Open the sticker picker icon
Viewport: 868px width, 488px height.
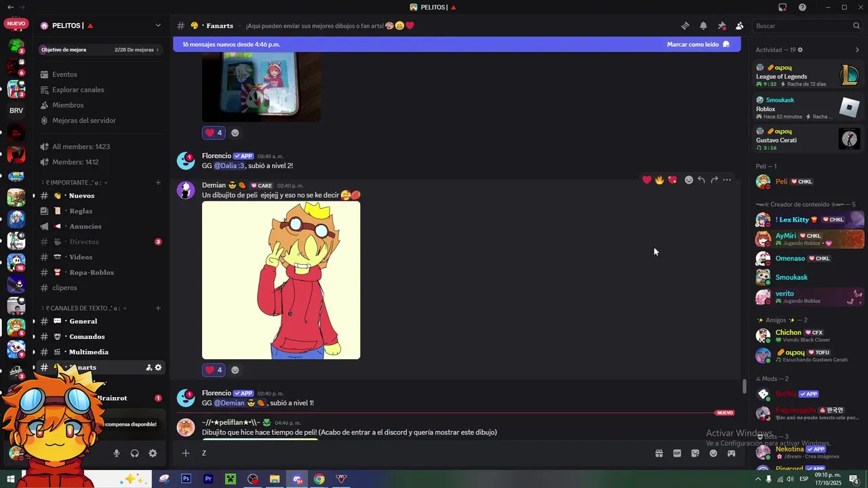(x=695, y=453)
